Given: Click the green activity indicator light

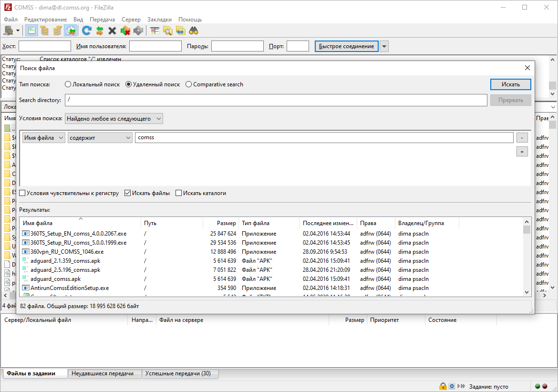Looking at the screenshot, I should [537, 386].
